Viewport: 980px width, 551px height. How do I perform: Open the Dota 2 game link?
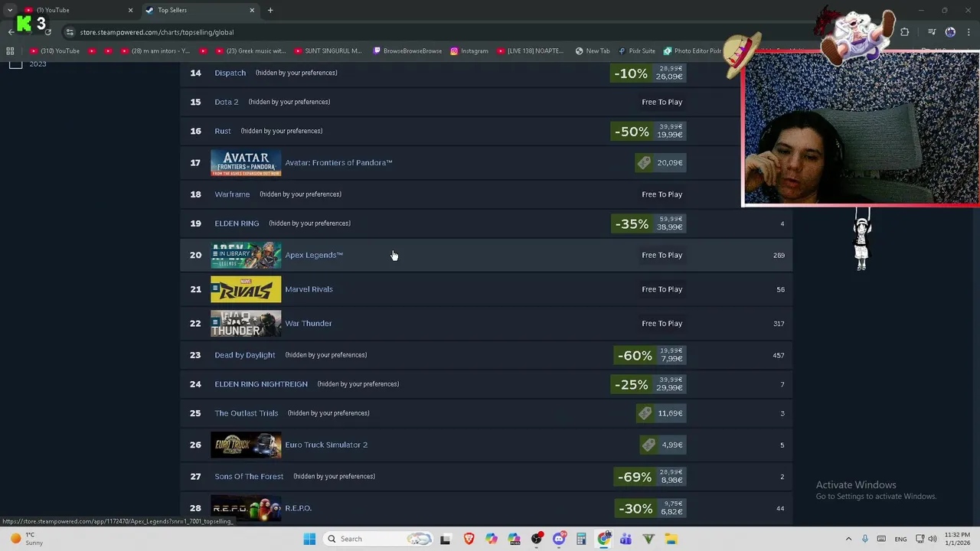(x=226, y=102)
